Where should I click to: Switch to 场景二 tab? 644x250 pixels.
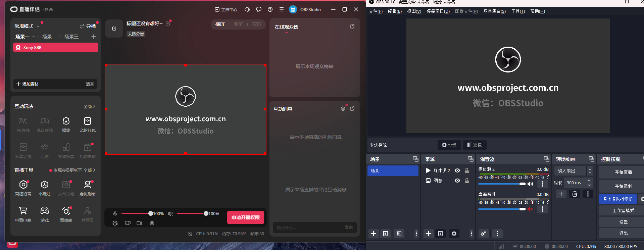click(x=49, y=37)
